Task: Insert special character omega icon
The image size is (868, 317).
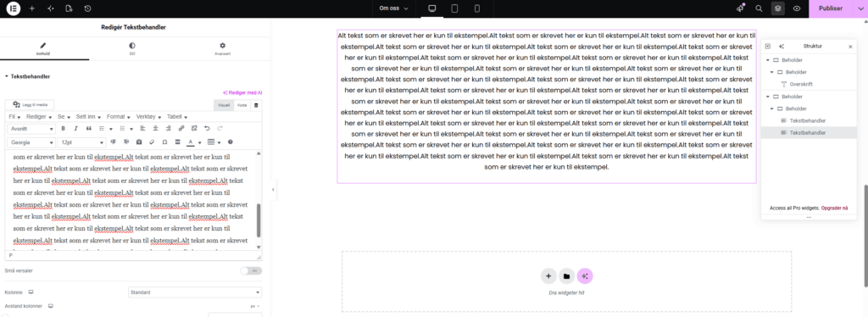Action: coord(164,142)
